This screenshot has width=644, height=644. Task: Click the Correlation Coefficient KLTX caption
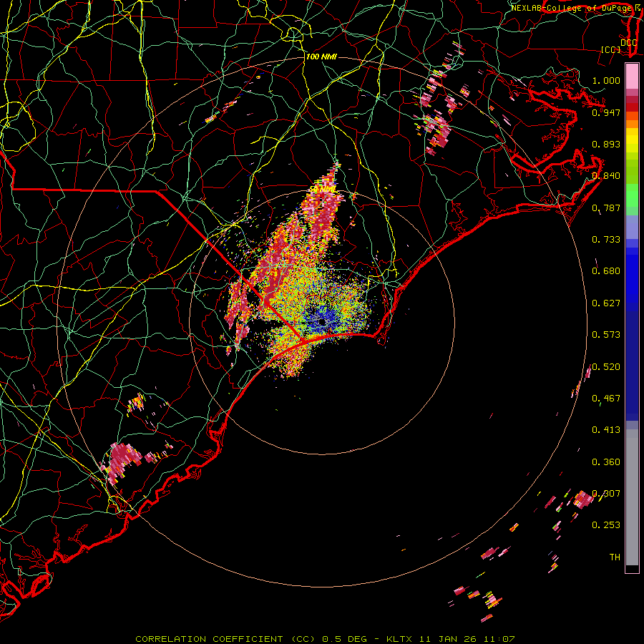[x=325, y=639]
